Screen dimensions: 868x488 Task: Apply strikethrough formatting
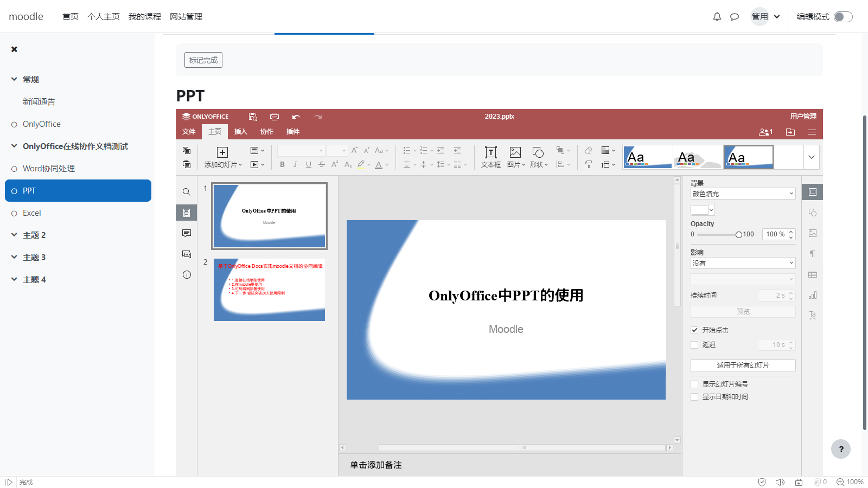pos(322,164)
